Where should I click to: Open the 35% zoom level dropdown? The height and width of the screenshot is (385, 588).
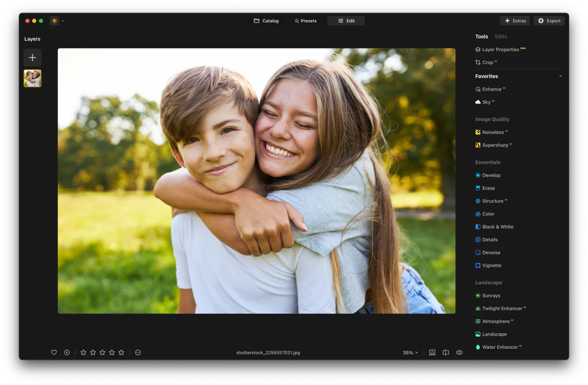click(410, 352)
